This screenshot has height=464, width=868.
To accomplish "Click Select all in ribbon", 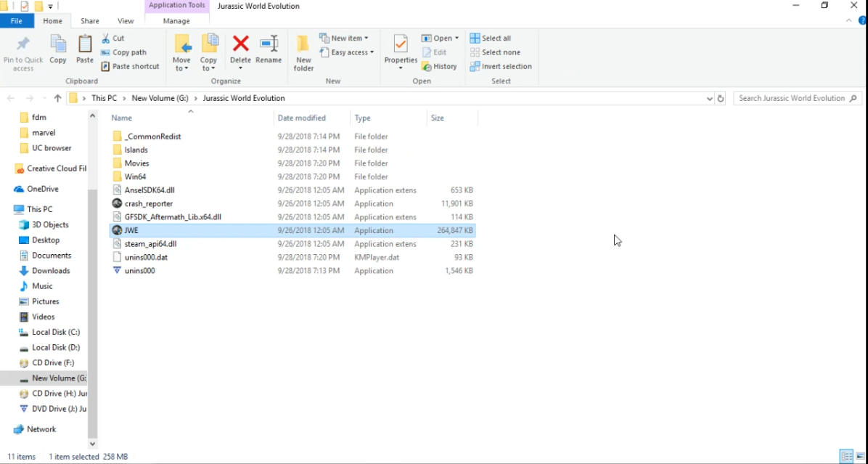I will tap(491, 38).
